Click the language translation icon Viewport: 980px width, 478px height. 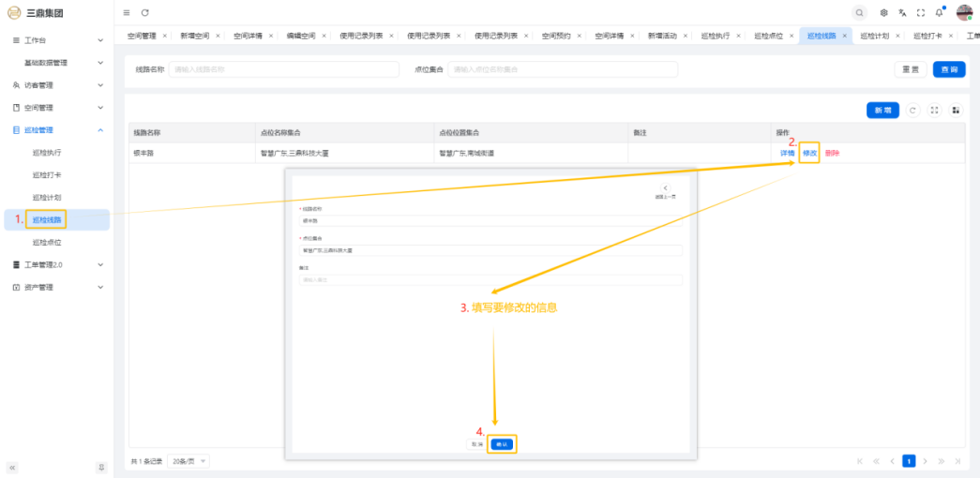tap(902, 12)
